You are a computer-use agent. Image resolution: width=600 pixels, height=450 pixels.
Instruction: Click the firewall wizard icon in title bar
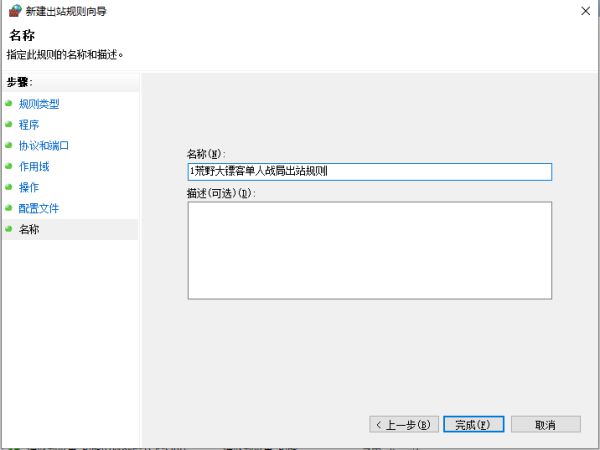[x=14, y=11]
